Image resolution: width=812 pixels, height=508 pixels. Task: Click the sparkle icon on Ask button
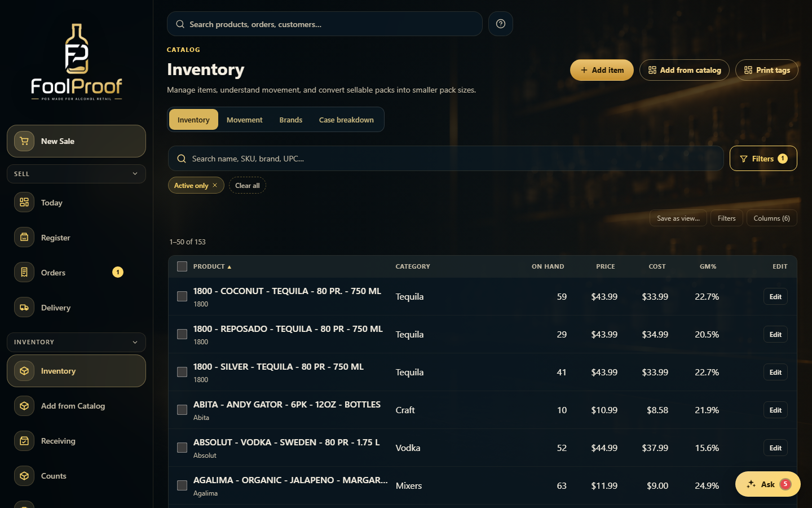coord(751,484)
